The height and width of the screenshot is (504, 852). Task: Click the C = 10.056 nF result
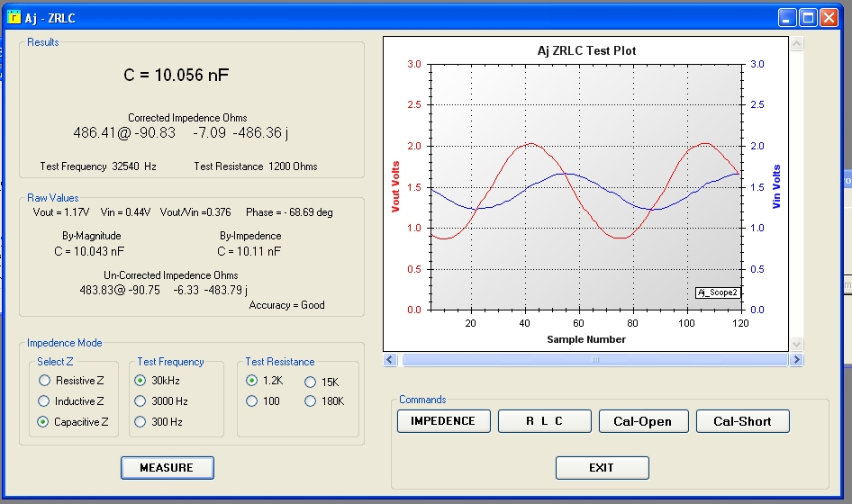pyautogui.click(x=176, y=75)
